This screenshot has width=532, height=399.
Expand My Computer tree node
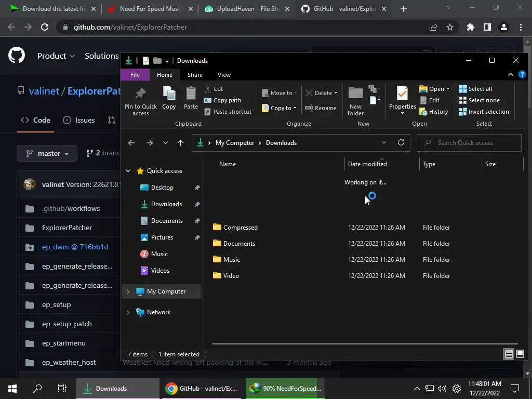pos(128,291)
